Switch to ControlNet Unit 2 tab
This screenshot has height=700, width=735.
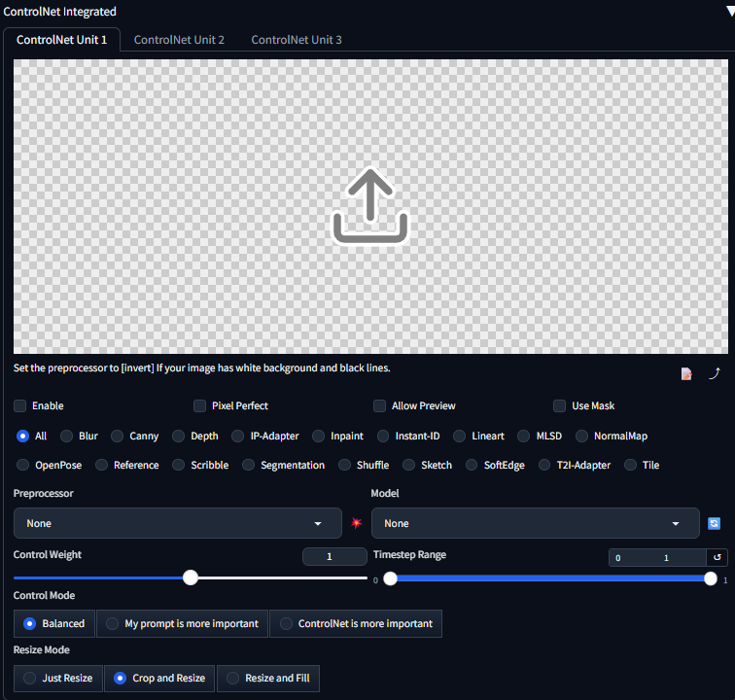[179, 40]
